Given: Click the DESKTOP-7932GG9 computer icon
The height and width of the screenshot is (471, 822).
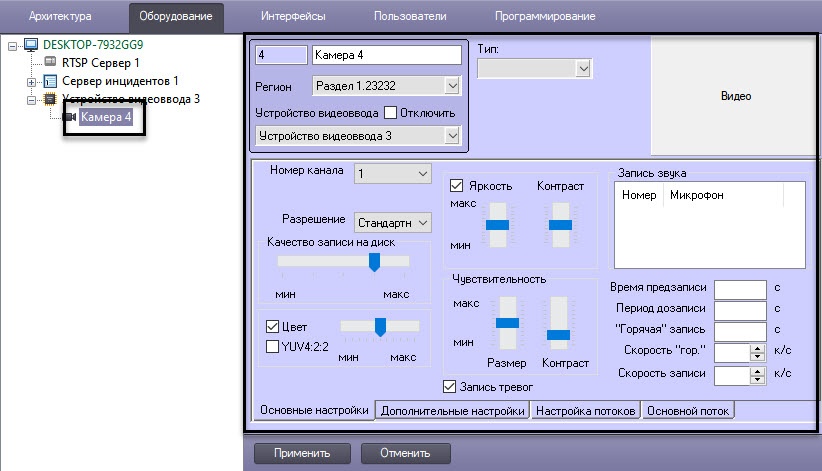Looking at the screenshot, I should [x=30, y=46].
